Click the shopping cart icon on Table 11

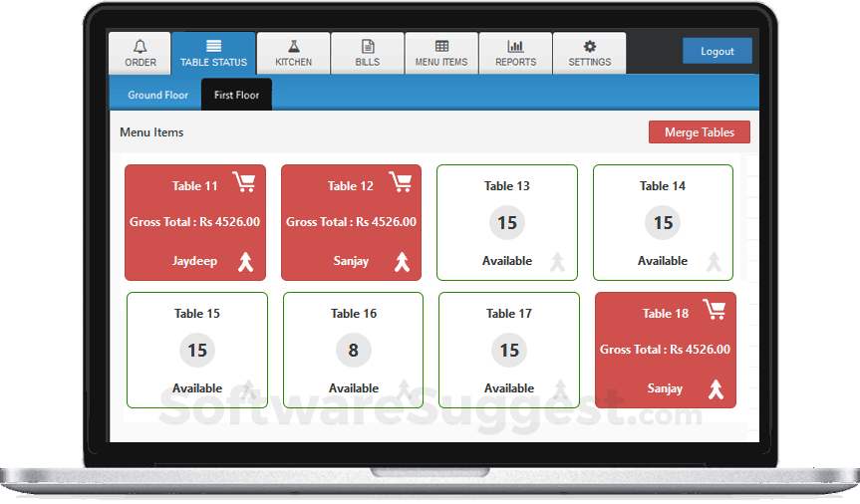pyautogui.click(x=244, y=181)
